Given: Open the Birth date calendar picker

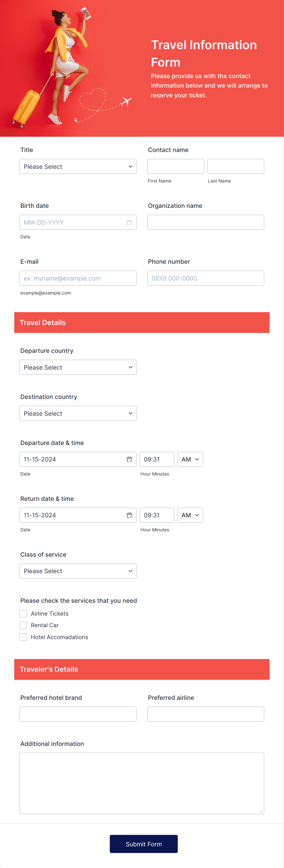Looking at the screenshot, I should 129,222.
